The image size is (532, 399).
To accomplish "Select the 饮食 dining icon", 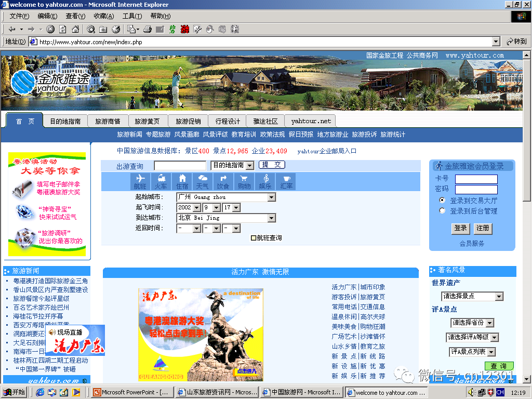I will coord(223,181).
